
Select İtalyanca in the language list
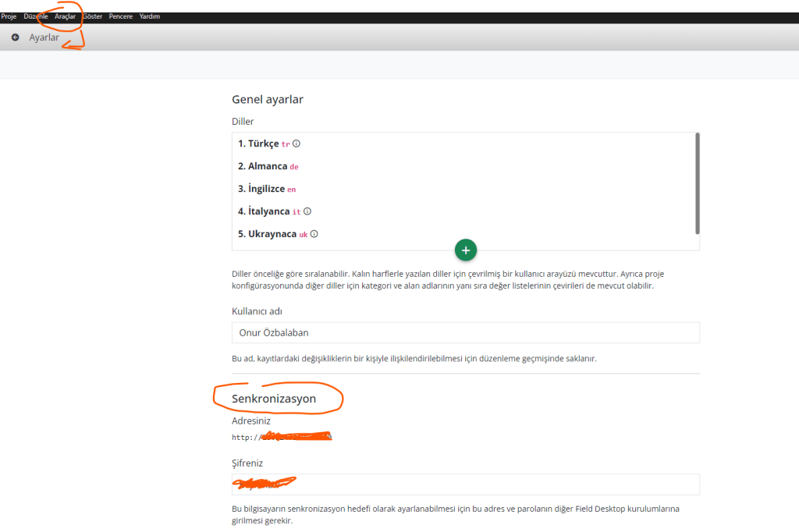point(265,211)
